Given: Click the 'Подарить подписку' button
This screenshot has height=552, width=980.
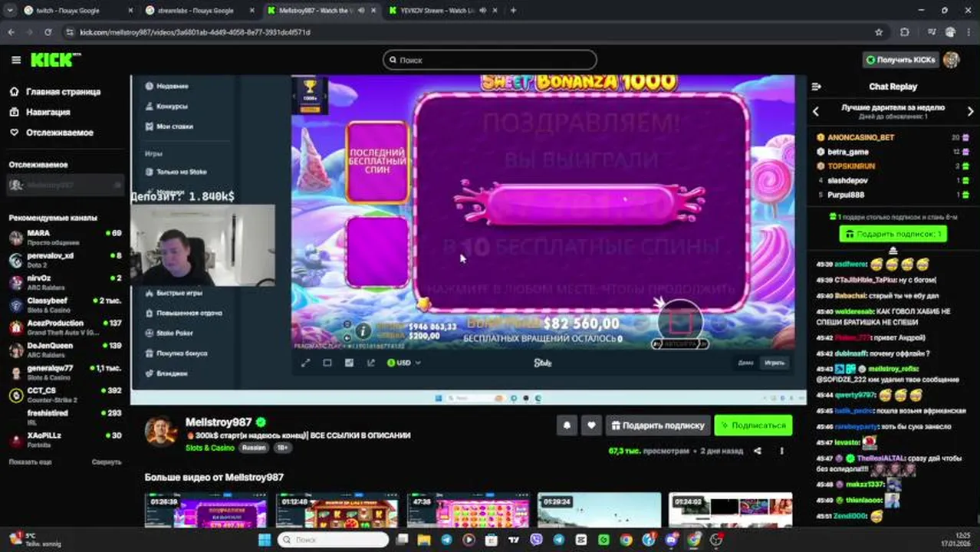Looking at the screenshot, I should pos(658,426).
